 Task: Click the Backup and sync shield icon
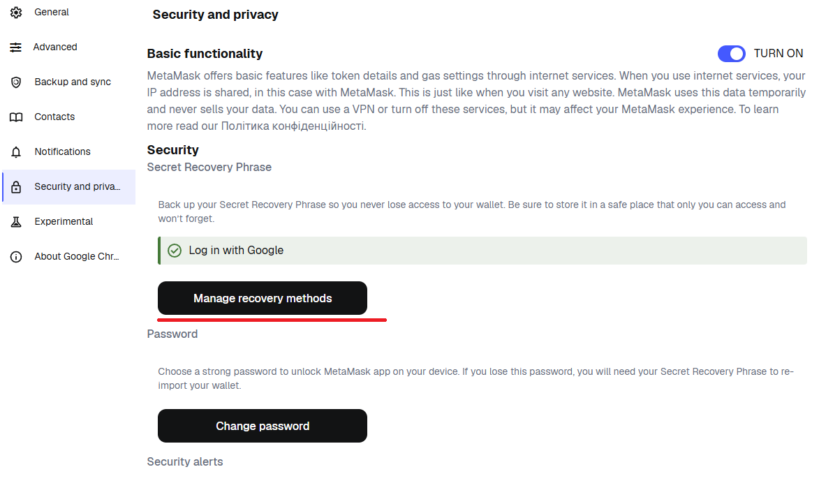click(x=16, y=82)
